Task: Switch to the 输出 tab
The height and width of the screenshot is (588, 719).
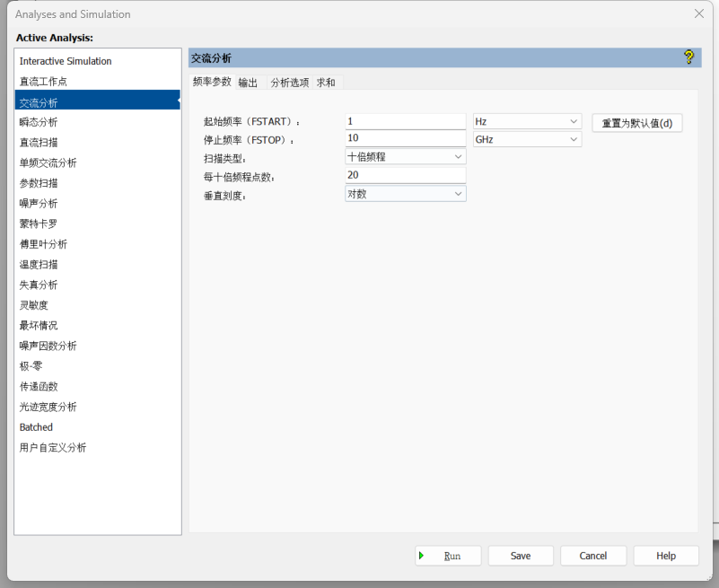Action: click(x=247, y=81)
